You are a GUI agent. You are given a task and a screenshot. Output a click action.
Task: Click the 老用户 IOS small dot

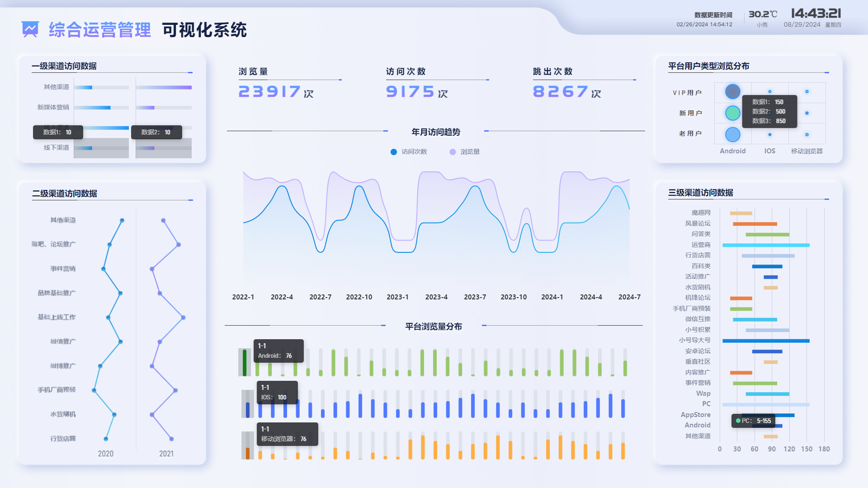coord(770,134)
